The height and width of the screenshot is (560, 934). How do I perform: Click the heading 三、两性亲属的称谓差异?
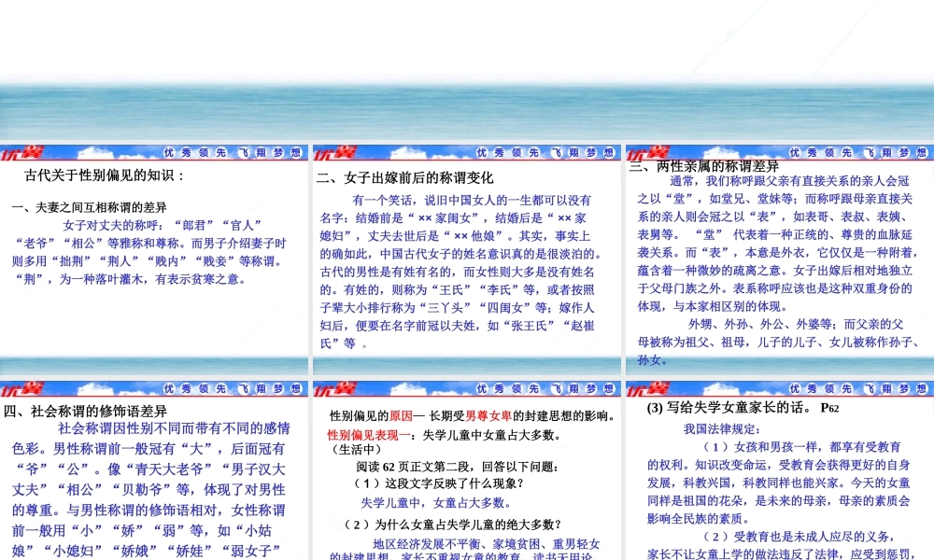pos(703,166)
